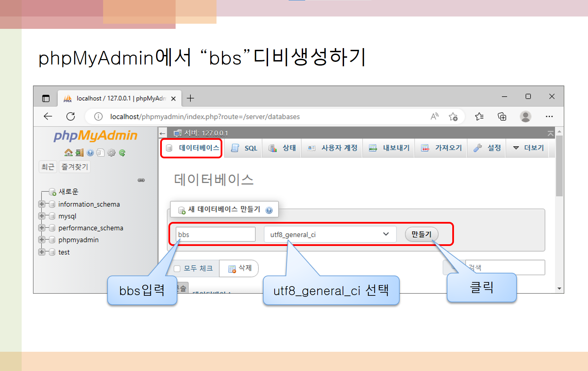Switch to the 설정 tab
The image size is (588, 371).
coord(487,148)
